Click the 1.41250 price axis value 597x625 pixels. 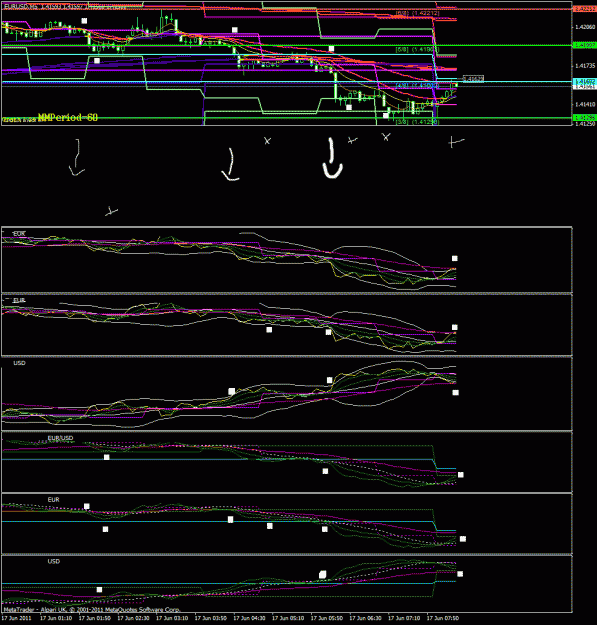[585, 124]
